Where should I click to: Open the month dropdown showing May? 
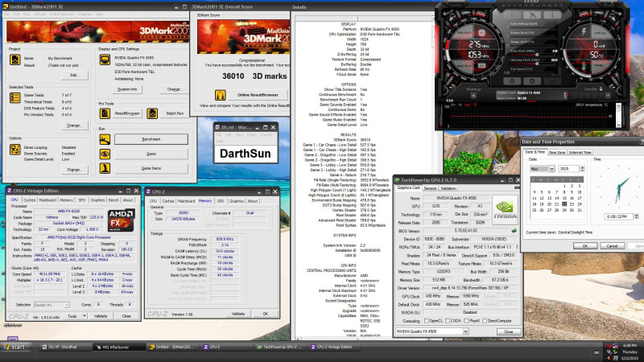coord(551,169)
